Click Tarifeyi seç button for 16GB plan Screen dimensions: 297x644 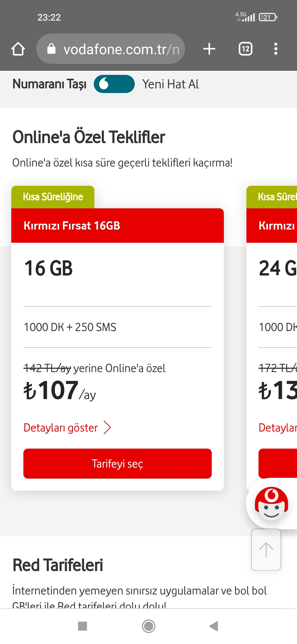pyautogui.click(x=117, y=464)
